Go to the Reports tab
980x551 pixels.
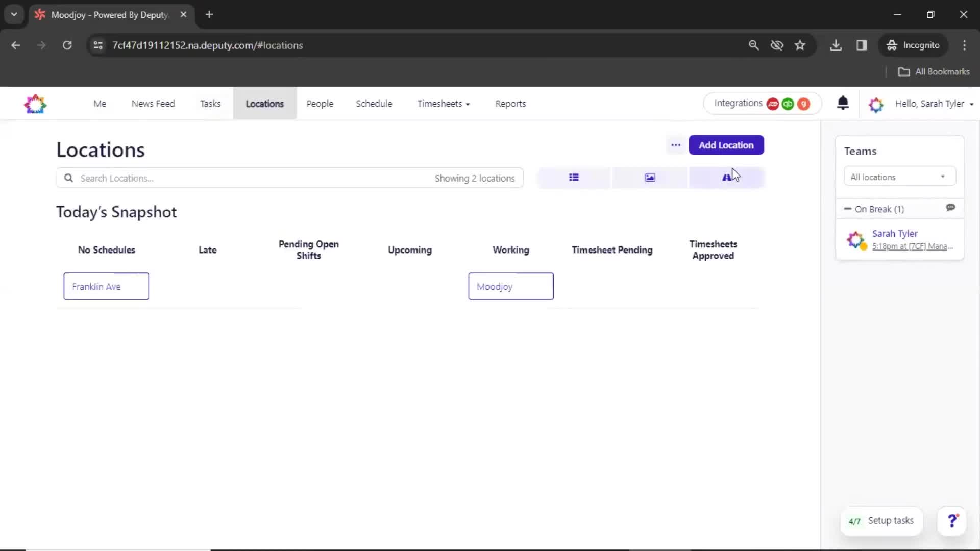[510, 104]
